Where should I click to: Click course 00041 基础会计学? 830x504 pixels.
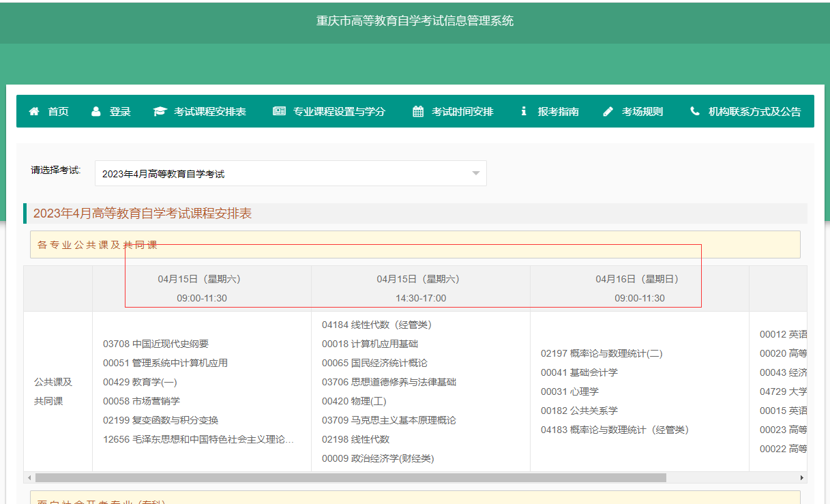tap(579, 372)
